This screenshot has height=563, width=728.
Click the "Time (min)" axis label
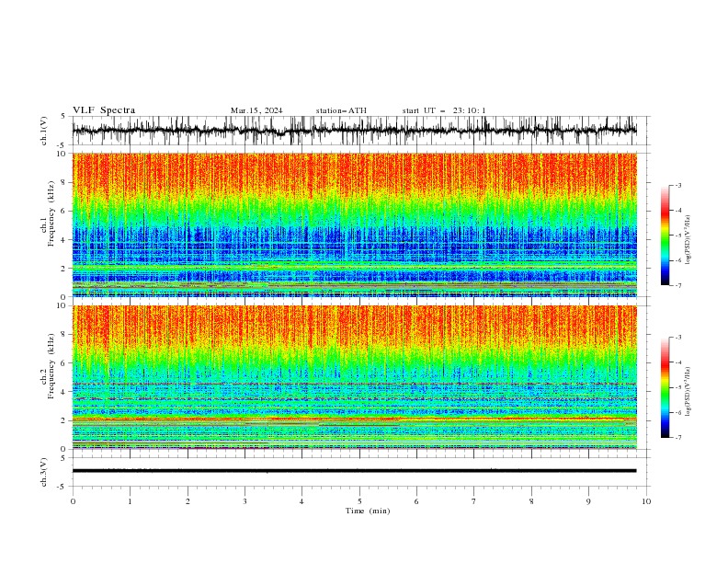[x=368, y=511]
